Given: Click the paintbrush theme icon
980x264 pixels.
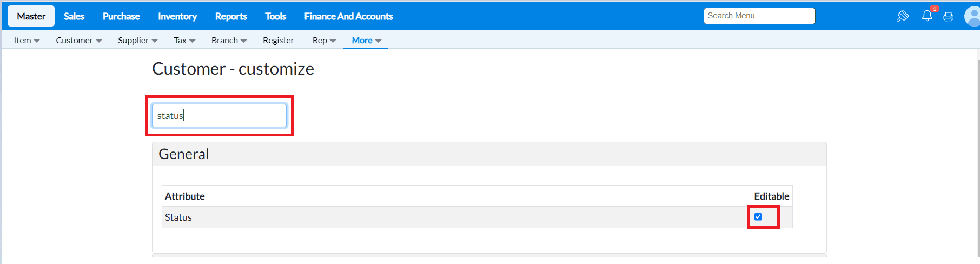Looking at the screenshot, I should [902, 16].
